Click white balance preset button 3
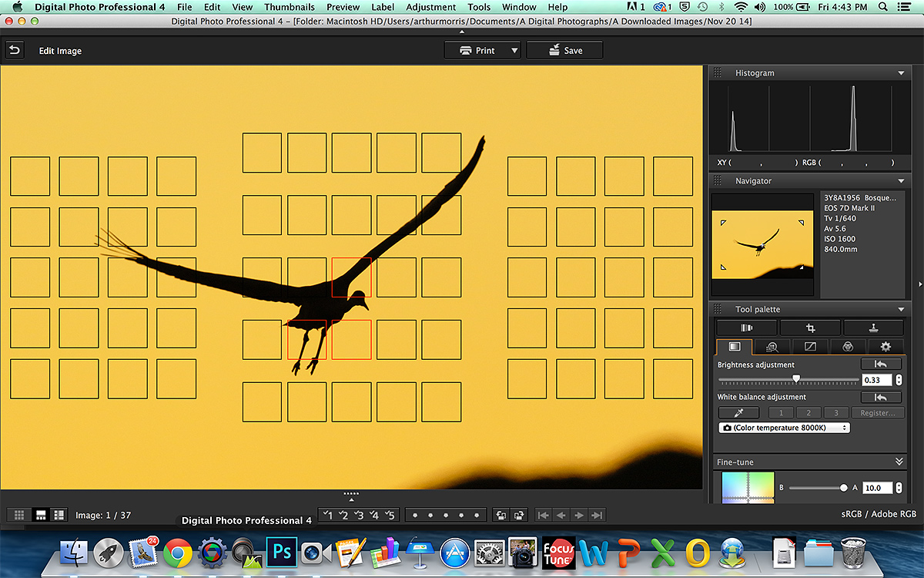The height and width of the screenshot is (578, 924). coord(836,412)
